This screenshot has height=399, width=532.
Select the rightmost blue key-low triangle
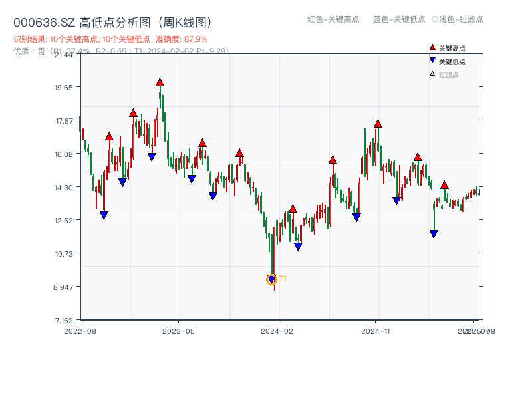[x=434, y=233]
